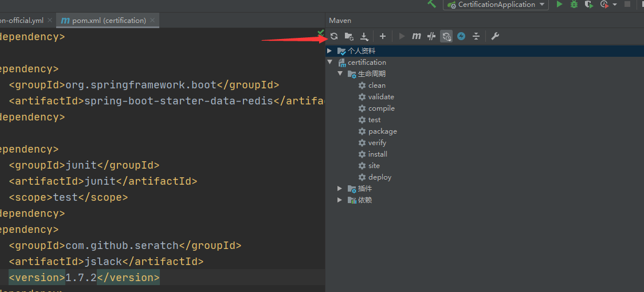Click the gear icon beside install
The image size is (644, 292).
362,154
